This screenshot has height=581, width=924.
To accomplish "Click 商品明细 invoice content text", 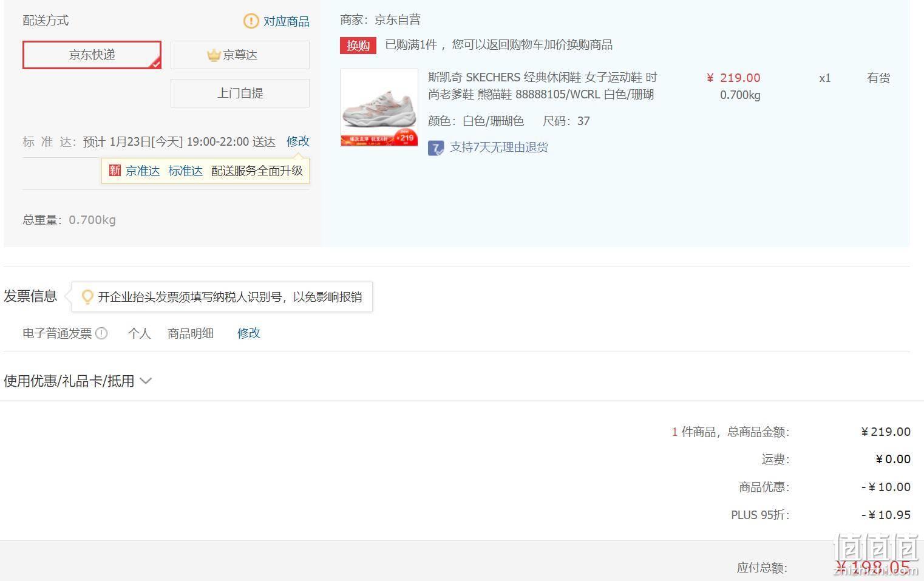I will 191,333.
